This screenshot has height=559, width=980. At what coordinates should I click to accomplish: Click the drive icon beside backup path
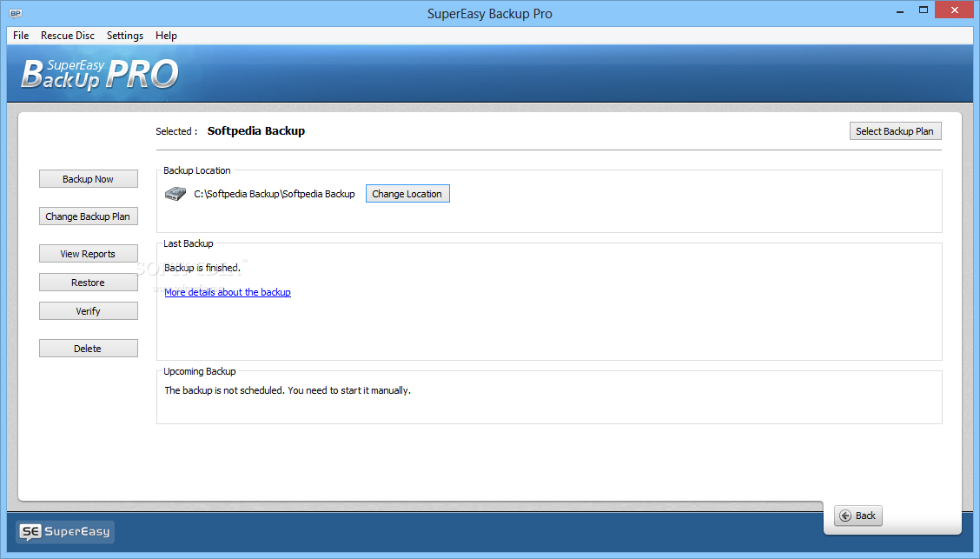(x=175, y=194)
